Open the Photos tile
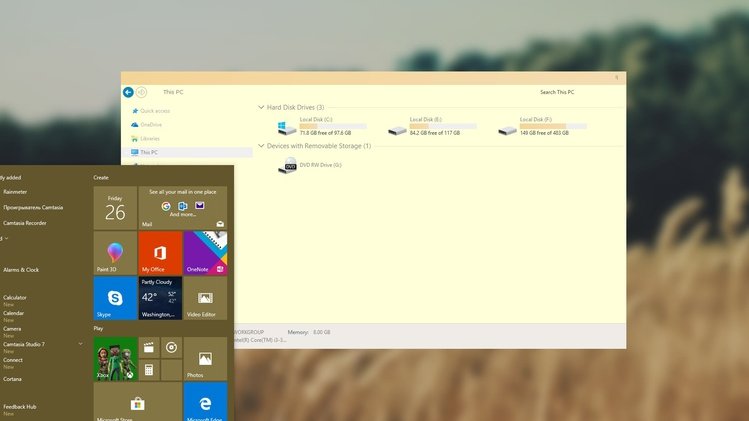 click(x=205, y=359)
